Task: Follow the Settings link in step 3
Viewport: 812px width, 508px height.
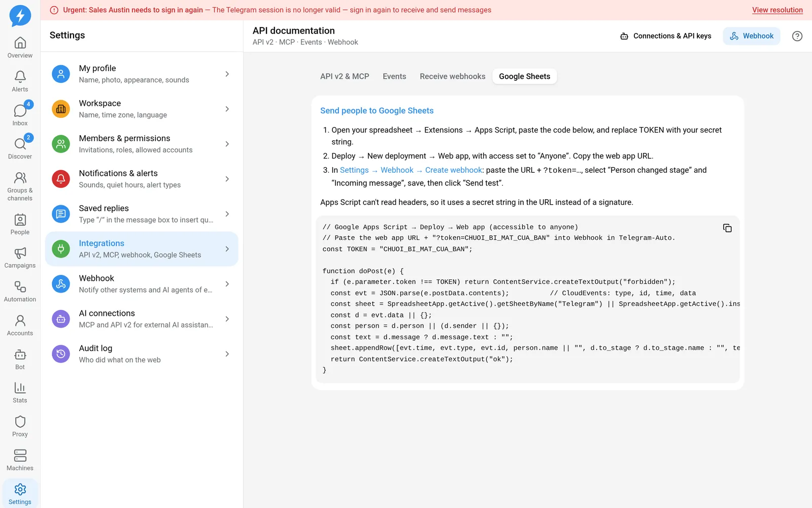Action: pos(354,170)
